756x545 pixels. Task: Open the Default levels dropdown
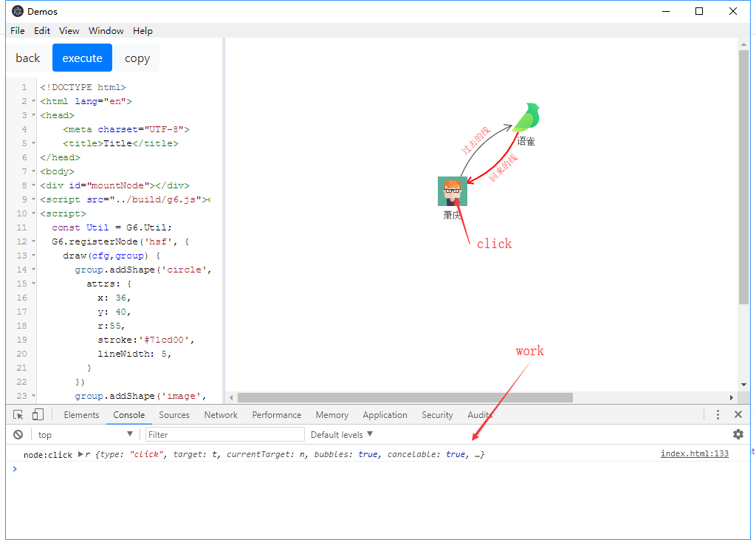tap(341, 434)
